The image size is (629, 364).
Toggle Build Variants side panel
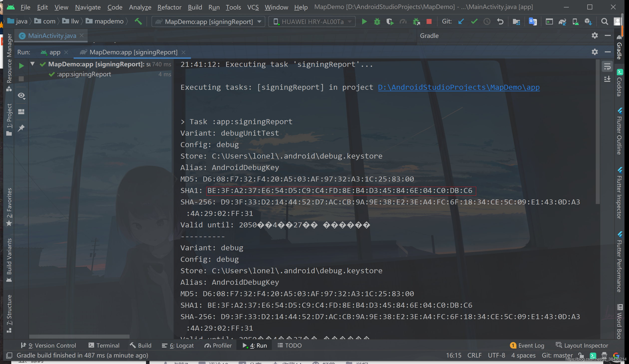(9, 260)
